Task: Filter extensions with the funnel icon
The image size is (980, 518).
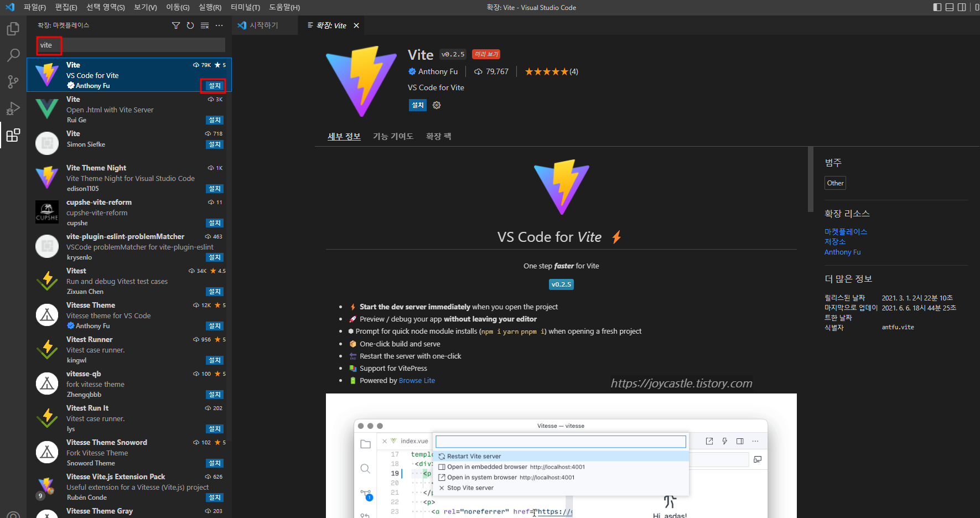Action: tap(176, 25)
